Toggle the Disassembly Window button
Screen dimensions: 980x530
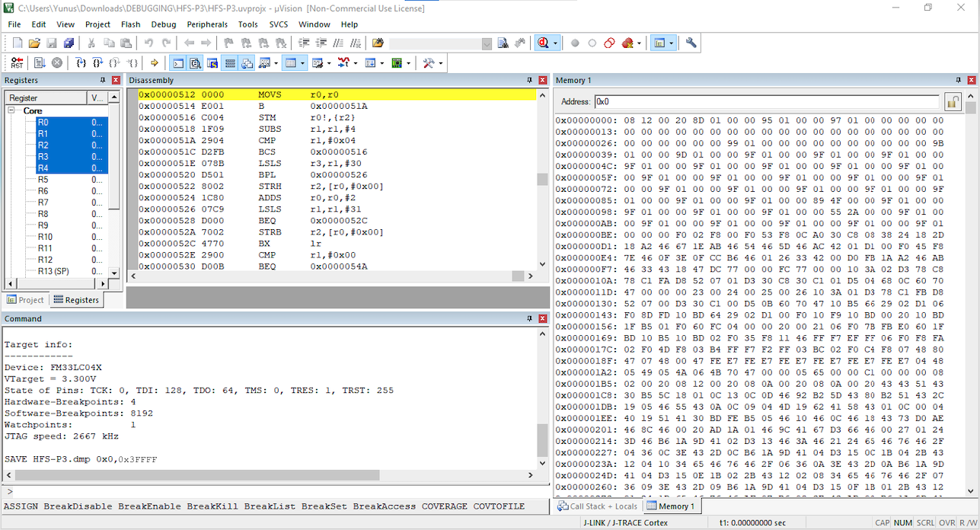(196, 63)
